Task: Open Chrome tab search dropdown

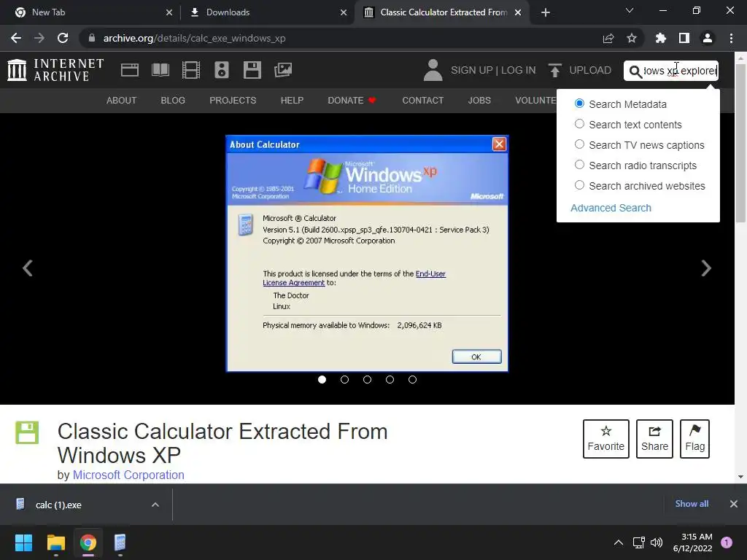Action: 630,10
